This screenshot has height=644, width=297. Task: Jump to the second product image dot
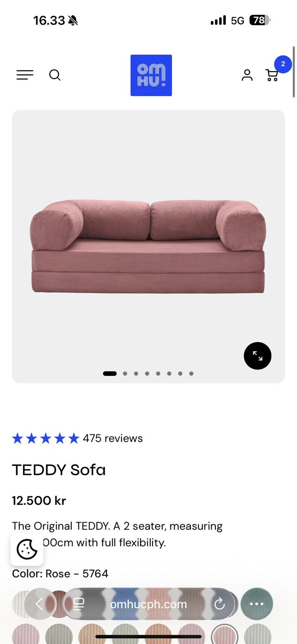click(125, 374)
